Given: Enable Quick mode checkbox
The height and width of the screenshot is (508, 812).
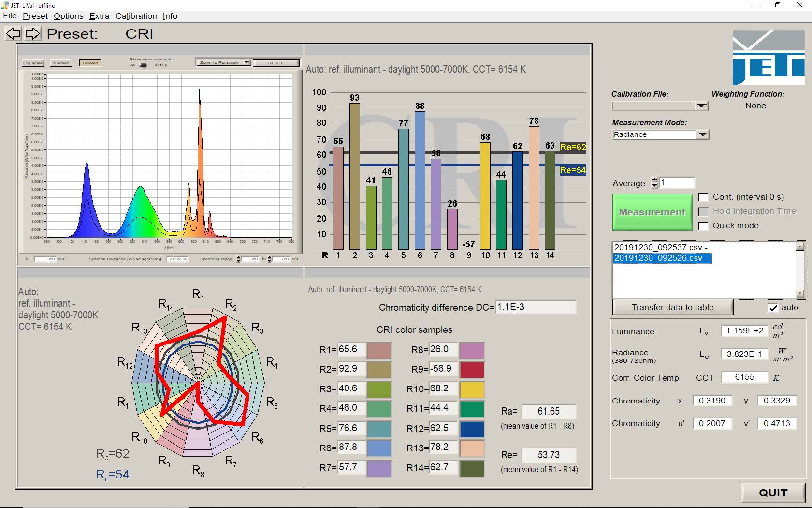Looking at the screenshot, I should pyautogui.click(x=704, y=226).
